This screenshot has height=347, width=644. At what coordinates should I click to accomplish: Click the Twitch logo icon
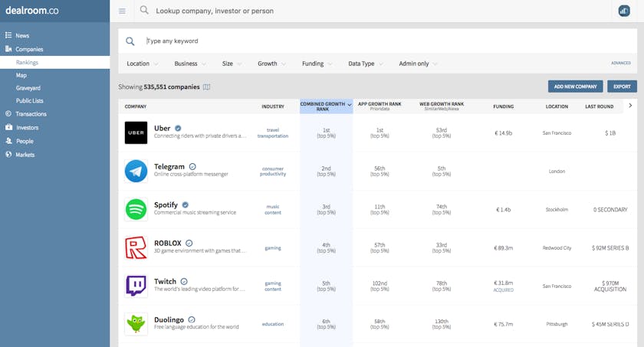click(136, 286)
